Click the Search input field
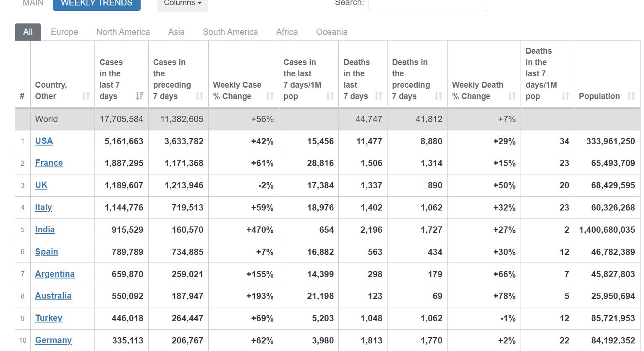Screen dimensions: 644x351 [x=428, y=4]
